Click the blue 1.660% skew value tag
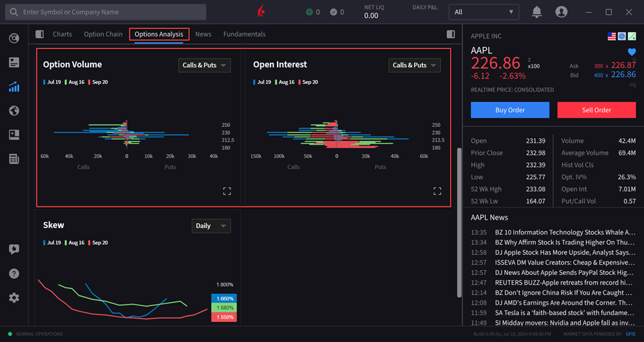Viewport: 644px width, 342px height. 224,298
